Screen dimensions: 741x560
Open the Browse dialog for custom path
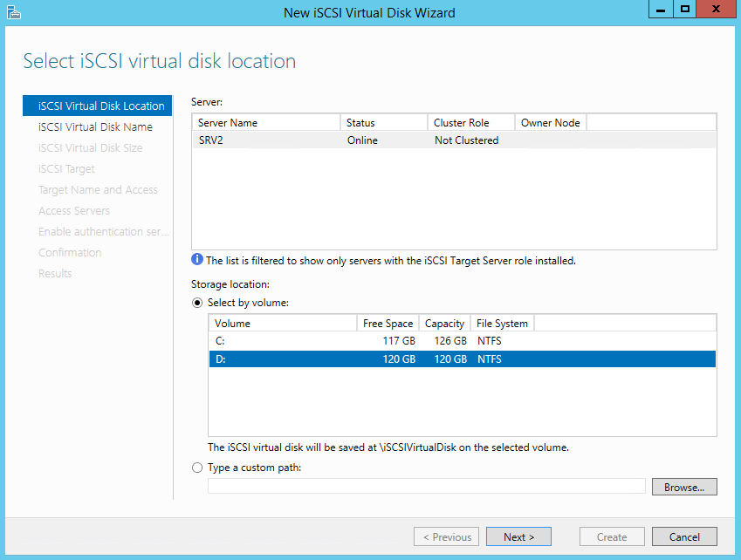684,487
